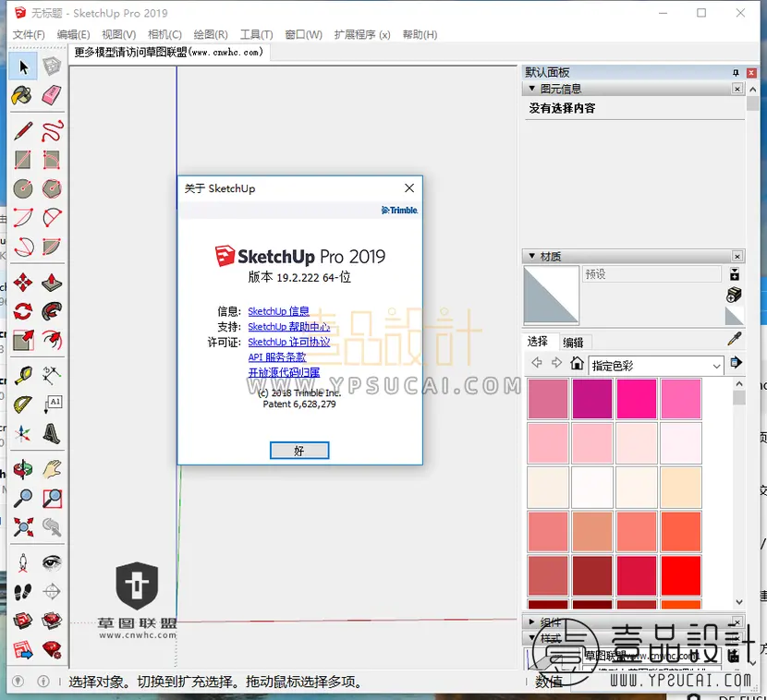
Task: Open the Camera menu 相机(C)
Action: [x=164, y=35]
